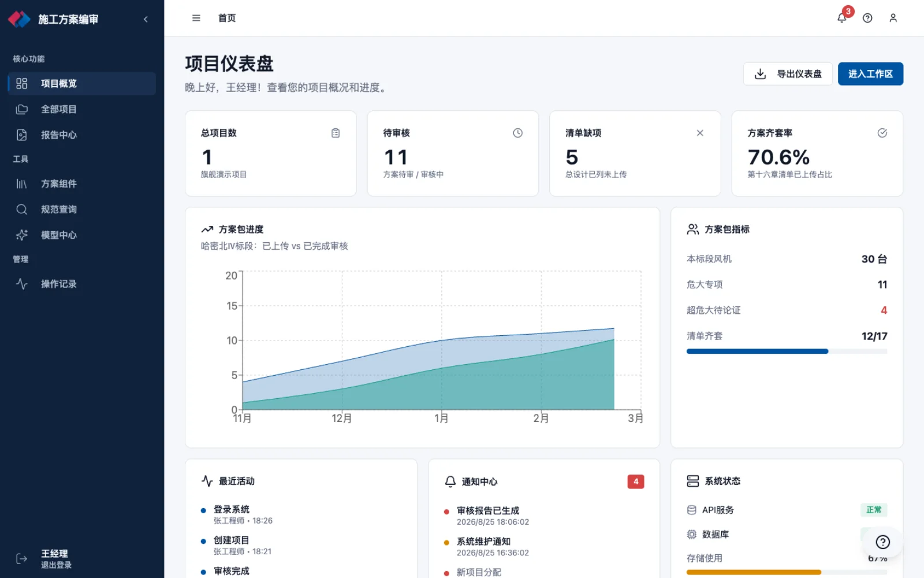The image size is (924, 578).
Task: Click the 创建项目 activity entry
Action: 301,546
